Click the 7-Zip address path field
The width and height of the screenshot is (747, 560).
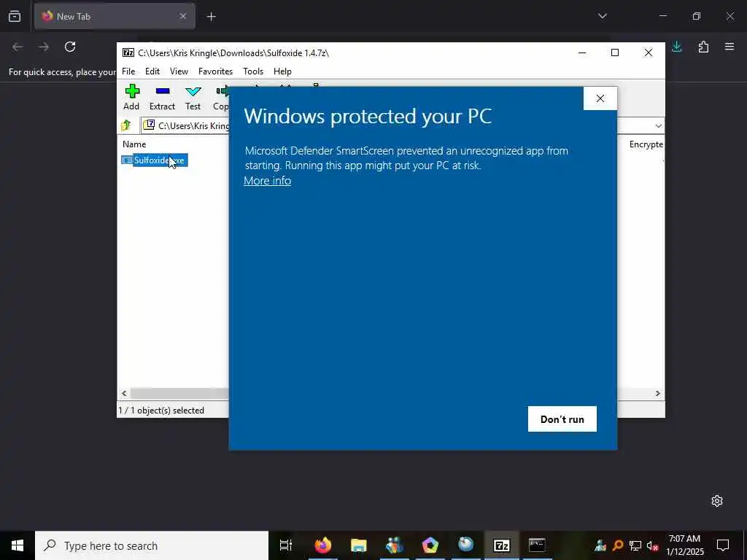[186, 125]
